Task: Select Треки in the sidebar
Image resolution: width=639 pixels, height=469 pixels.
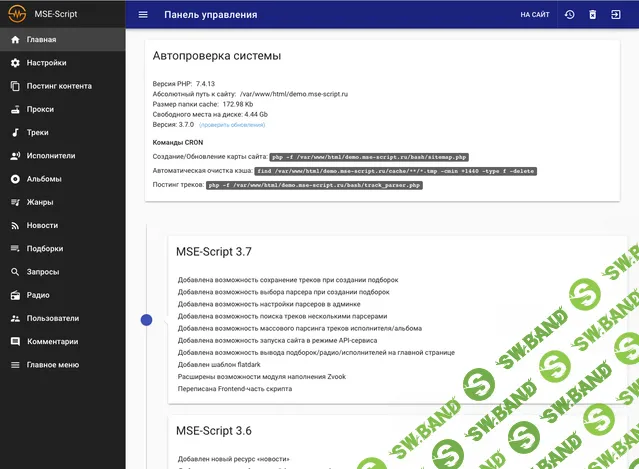Action: point(63,132)
